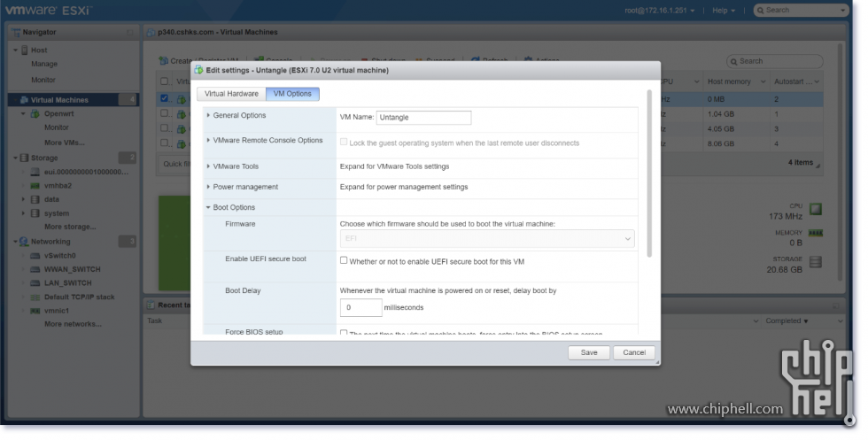Open the Help menu

click(x=724, y=11)
